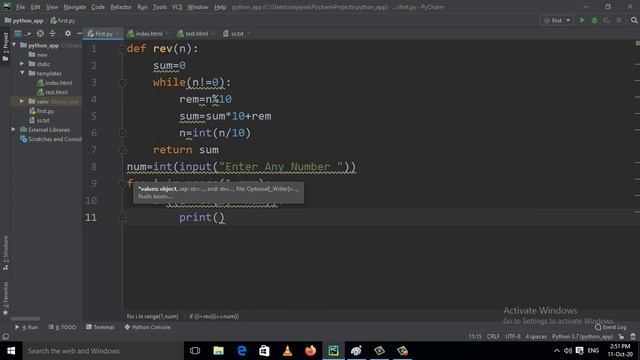
Task: Open the Run tool window button
Action: coord(27,327)
